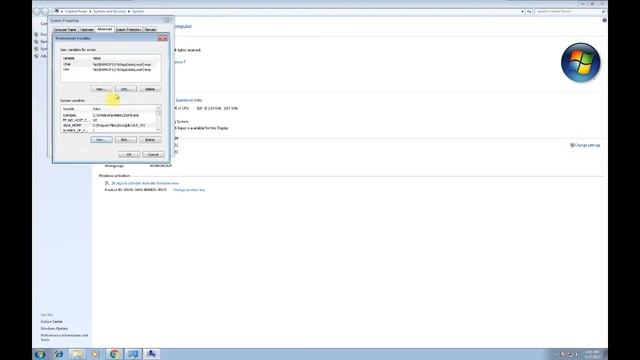Switch to the Computer Name tab
Screen dimensions: 640x360
click(65, 29)
